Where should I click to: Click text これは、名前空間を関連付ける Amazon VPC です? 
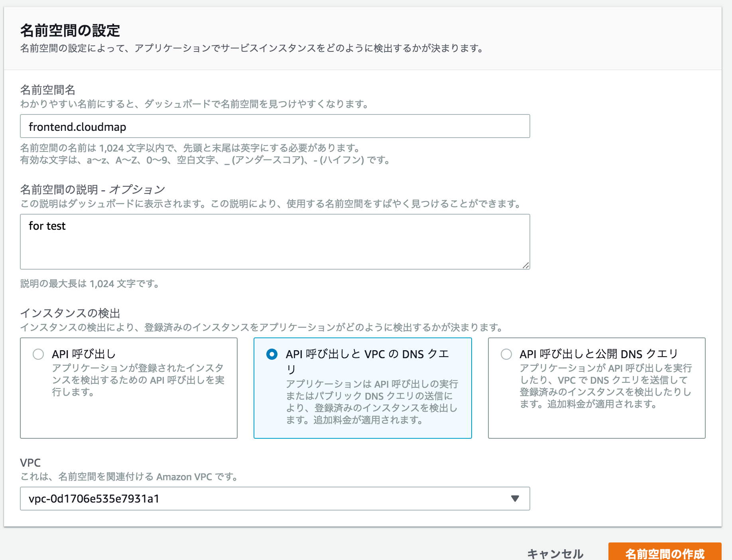pyautogui.click(x=129, y=477)
